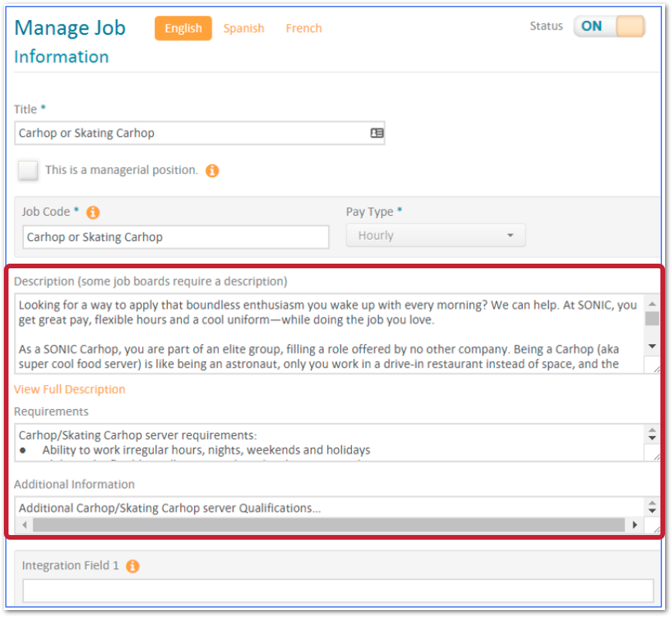Open the info tooltip next to Job Code
This screenshot has width=672, height=617.
pyautogui.click(x=92, y=212)
